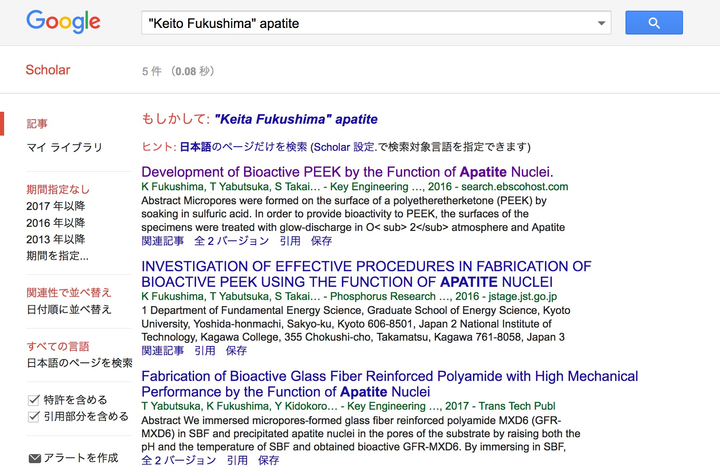This screenshot has width=720, height=466.
Task: Open Scholar 設定 link
Action: [344, 147]
